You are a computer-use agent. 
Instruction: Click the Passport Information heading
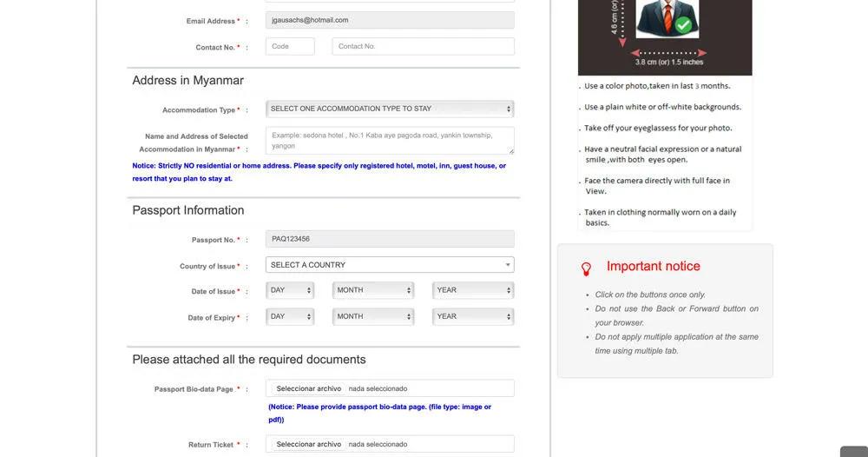pyautogui.click(x=187, y=210)
